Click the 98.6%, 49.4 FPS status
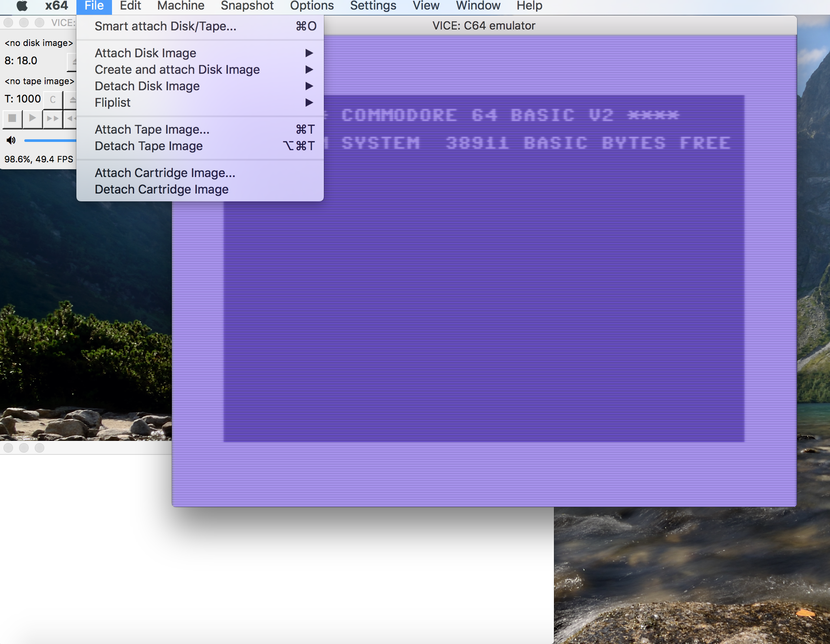 point(39,159)
